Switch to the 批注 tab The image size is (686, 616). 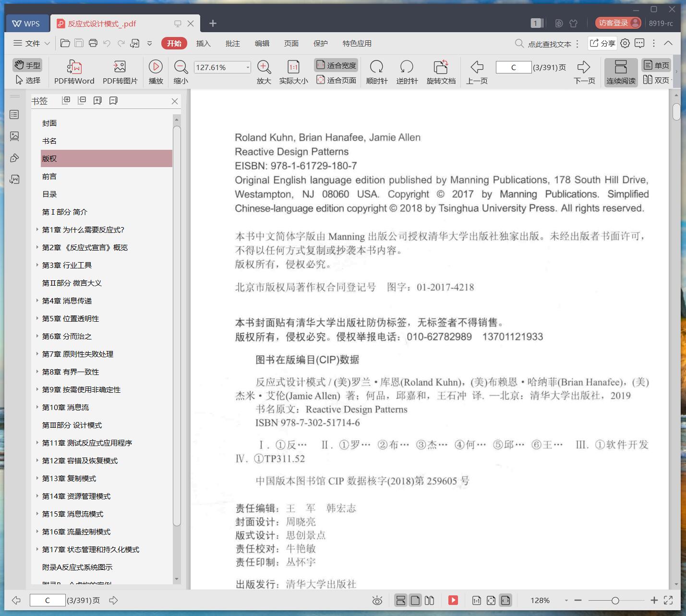point(232,43)
